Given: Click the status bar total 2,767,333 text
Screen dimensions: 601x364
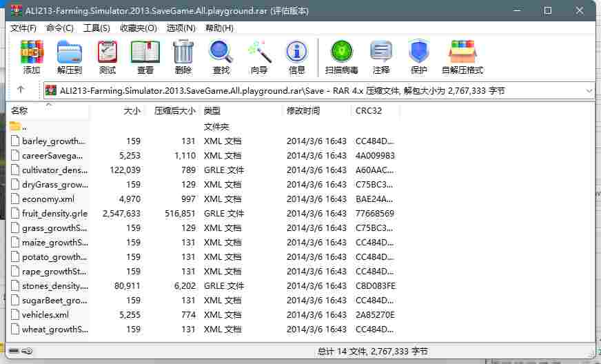Looking at the screenshot, I should pyautogui.click(x=373, y=351).
